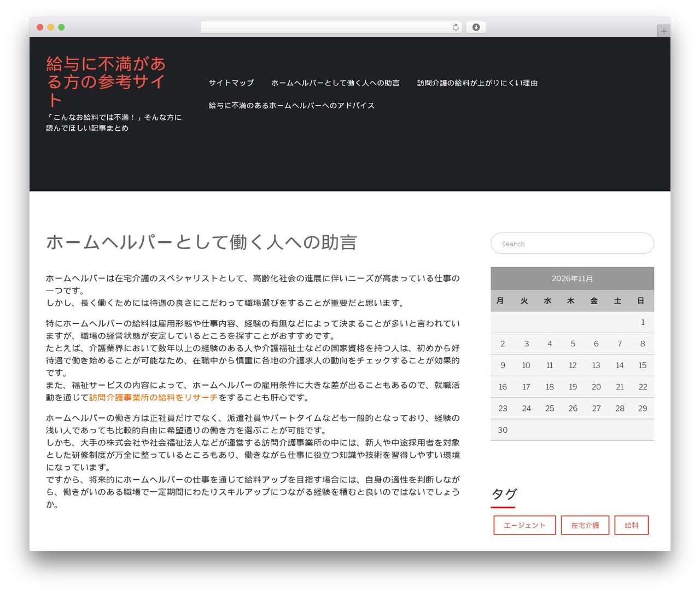The width and height of the screenshot is (700, 593).
Task: Select the エージェント tag
Action: coord(524,525)
